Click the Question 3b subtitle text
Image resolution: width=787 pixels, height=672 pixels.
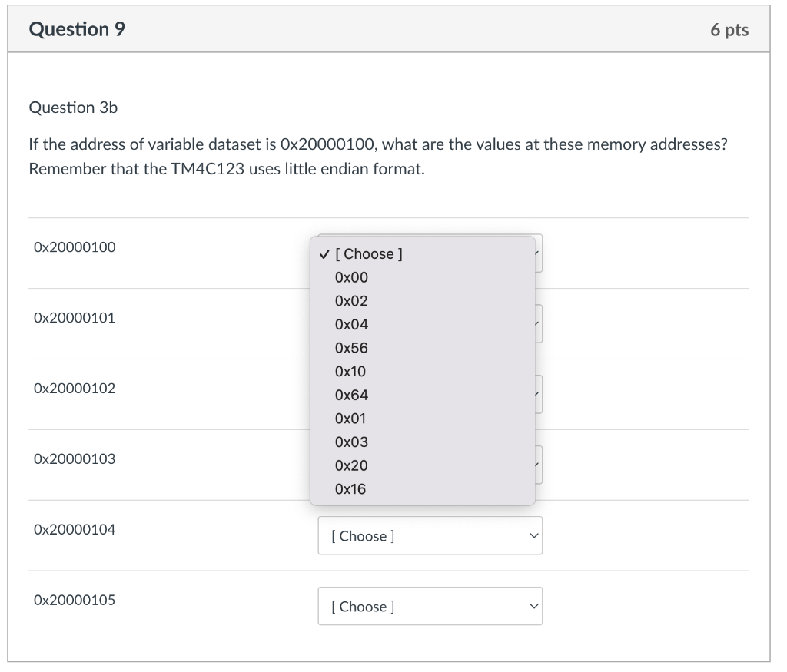coord(73,108)
